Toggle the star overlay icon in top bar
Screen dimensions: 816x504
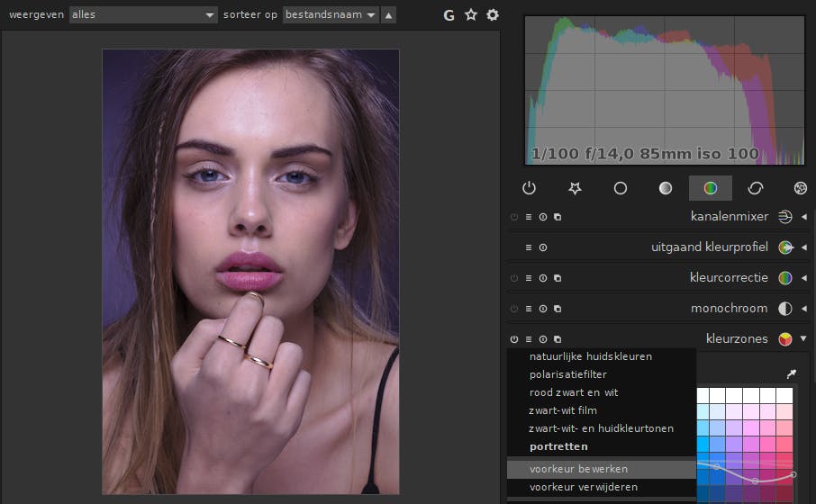click(x=470, y=15)
